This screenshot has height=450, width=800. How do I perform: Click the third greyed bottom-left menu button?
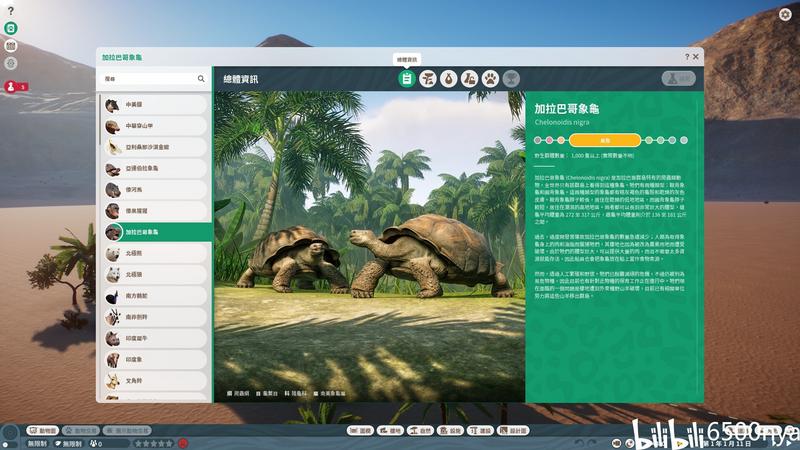click(x=127, y=431)
